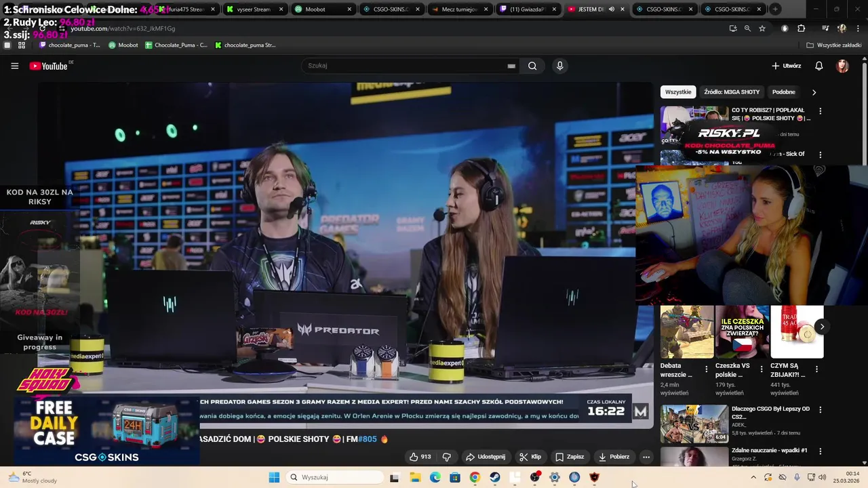
Task: Select the 'Wszystkie' filter chip
Action: point(678,92)
